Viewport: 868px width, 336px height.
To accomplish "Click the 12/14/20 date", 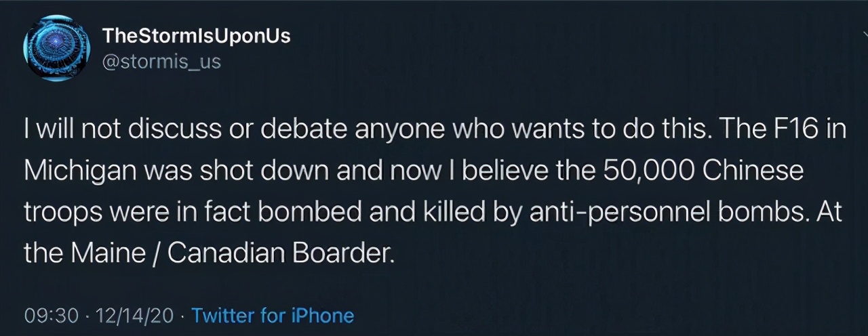I will point(136,315).
